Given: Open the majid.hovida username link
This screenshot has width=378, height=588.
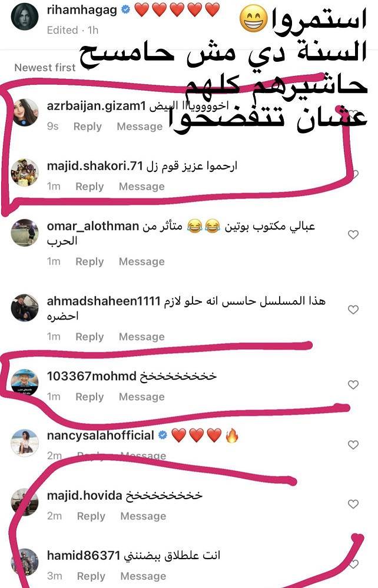Looking at the screenshot, I should pos(85,496).
